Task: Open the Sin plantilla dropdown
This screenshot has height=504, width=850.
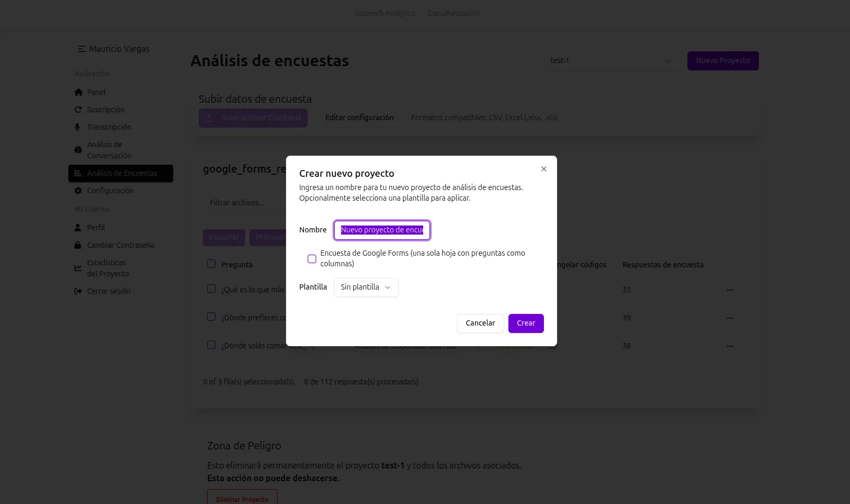Action: point(366,287)
